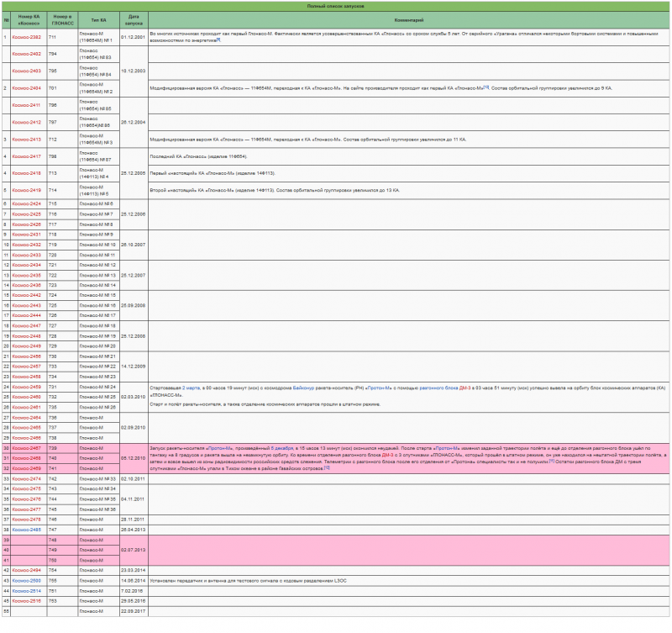672x633 pixels.
Task: Click the Космос-2447 link
Action: 26,325
